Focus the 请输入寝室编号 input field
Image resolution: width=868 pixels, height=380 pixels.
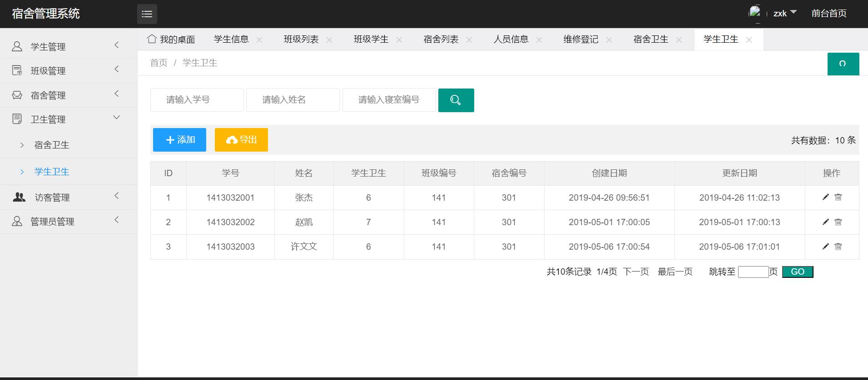click(389, 100)
